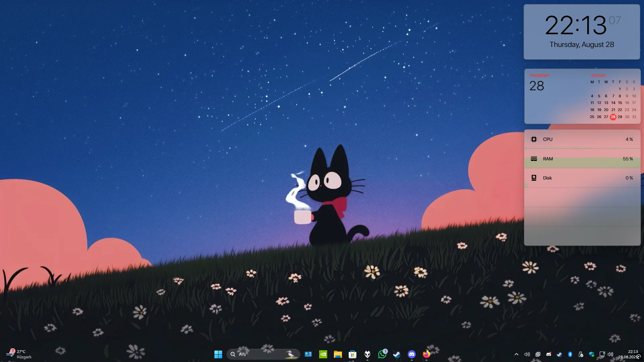Select August 4 in the calendar widget
Viewport: 644px width, 362px height.
(x=592, y=96)
